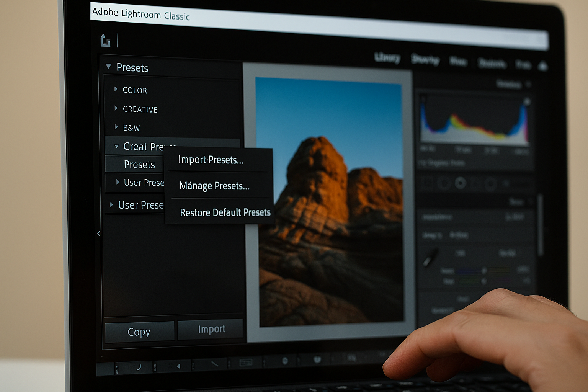The width and height of the screenshot is (588, 392).
Task: Expand the COLOR presets group
Action: pos(116,89)
